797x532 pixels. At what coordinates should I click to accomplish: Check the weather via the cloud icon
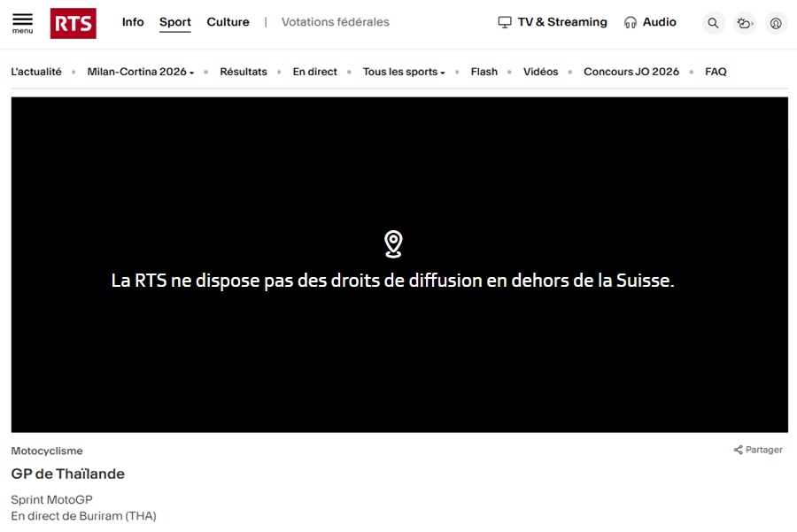745,23
